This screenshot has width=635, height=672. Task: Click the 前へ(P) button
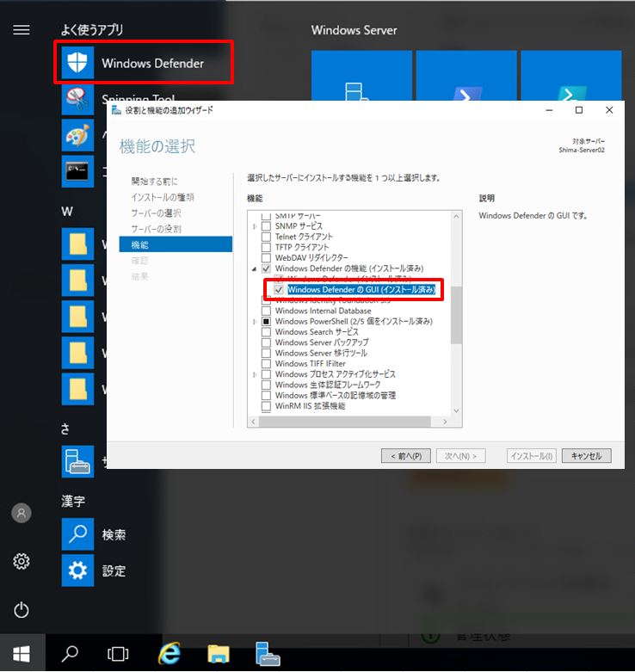point(406,456)
